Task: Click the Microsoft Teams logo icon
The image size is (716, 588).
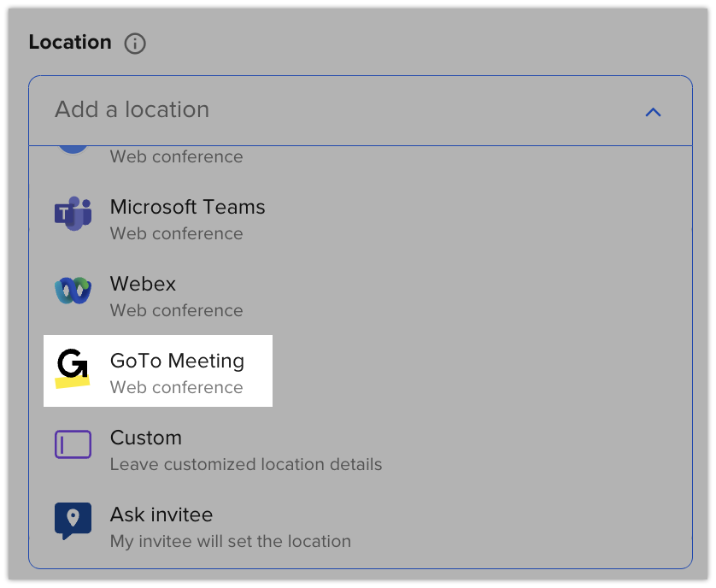Action: click(x=73, y=214)
